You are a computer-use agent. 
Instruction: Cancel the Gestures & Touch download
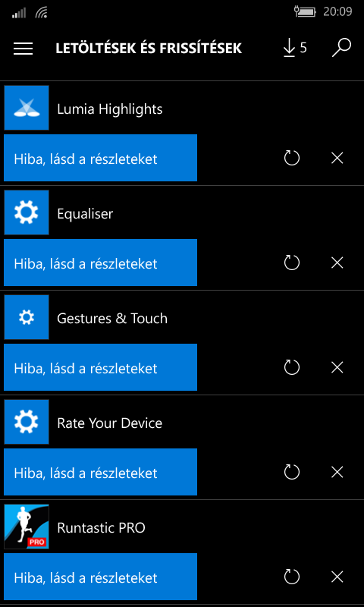click(x=337, y=367)
